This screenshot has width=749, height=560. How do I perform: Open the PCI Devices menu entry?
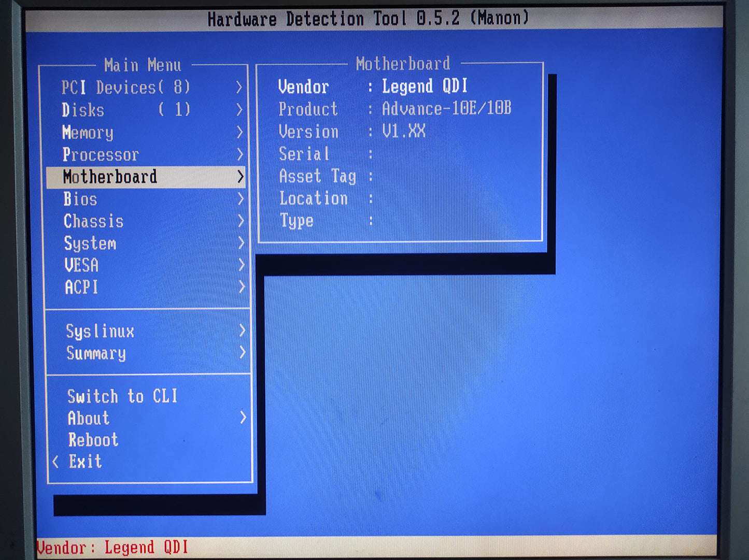click(x=126, y=88)
